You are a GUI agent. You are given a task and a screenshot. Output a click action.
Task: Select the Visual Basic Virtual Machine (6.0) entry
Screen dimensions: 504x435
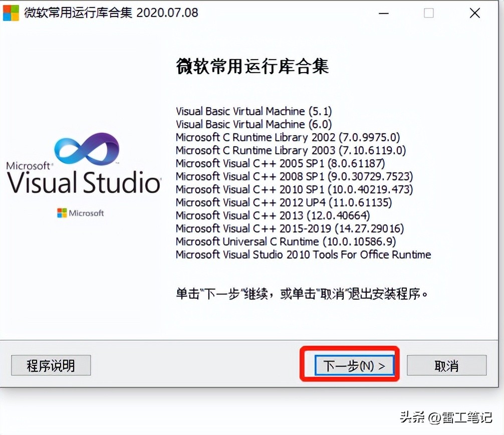click(x=254, y=124)
